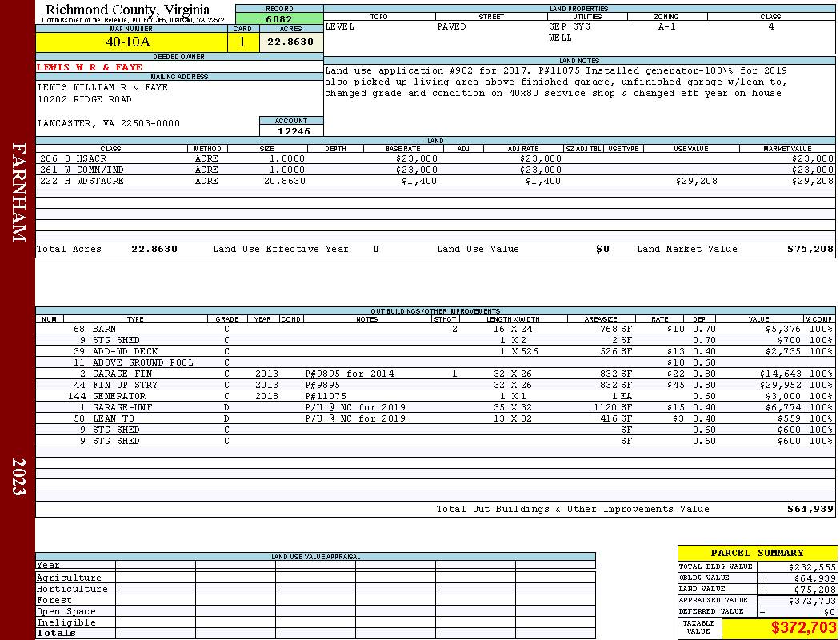Select the land notes text starting 'Land use application #982'
Image resolution: width=840 pixels, height=640 pixels.
(555, 82)
